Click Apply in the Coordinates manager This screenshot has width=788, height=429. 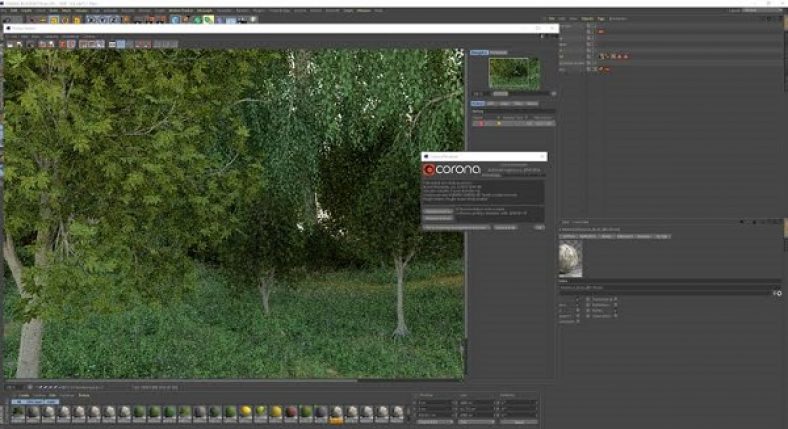[x=519, y=422]
